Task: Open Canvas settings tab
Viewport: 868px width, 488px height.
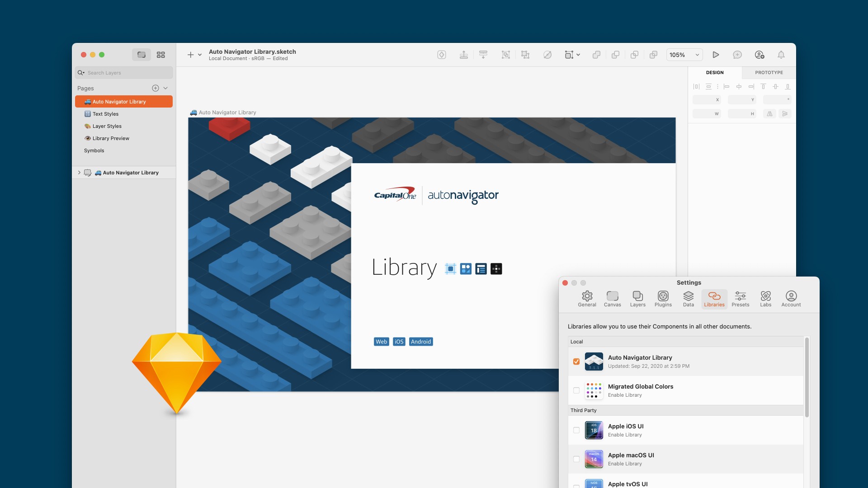Action: 613,299
